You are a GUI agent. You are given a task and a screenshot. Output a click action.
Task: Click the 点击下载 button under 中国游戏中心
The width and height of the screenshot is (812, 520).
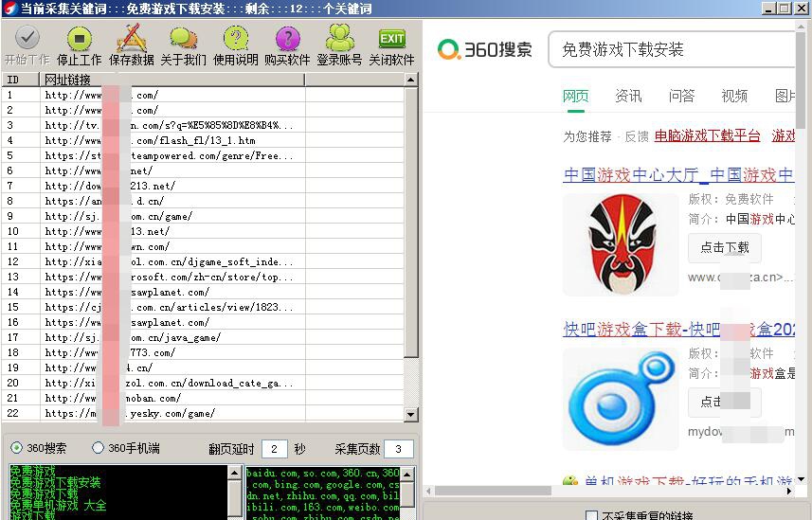point(725,248)
